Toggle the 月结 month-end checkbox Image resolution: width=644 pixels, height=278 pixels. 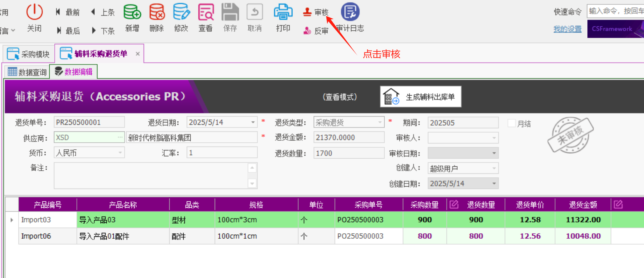(512, 123)
